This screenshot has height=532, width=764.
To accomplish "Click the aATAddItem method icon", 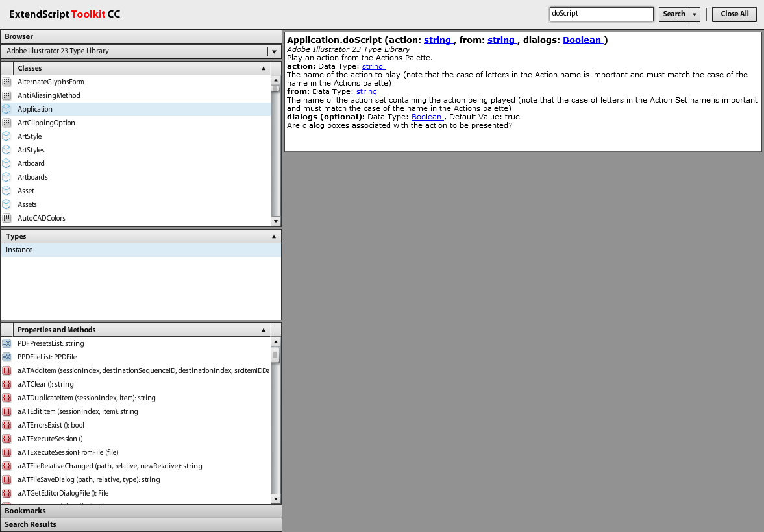I will [7, 370].
